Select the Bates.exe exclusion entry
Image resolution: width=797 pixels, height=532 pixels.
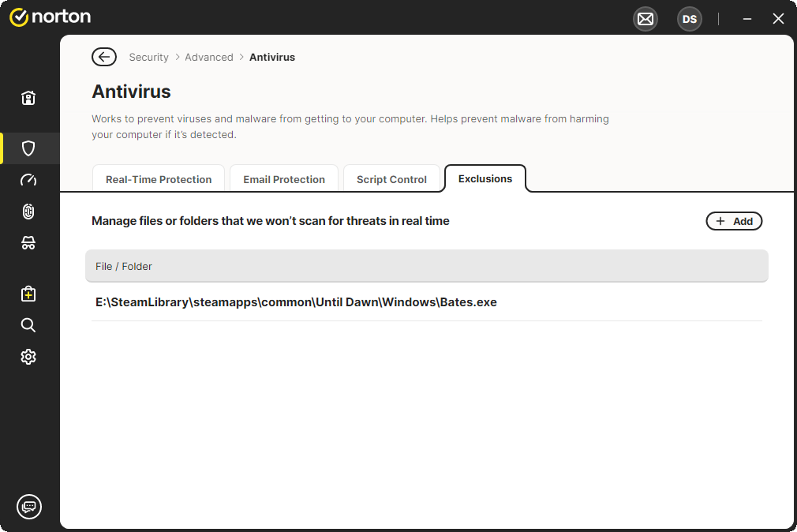tap(296, 302)
